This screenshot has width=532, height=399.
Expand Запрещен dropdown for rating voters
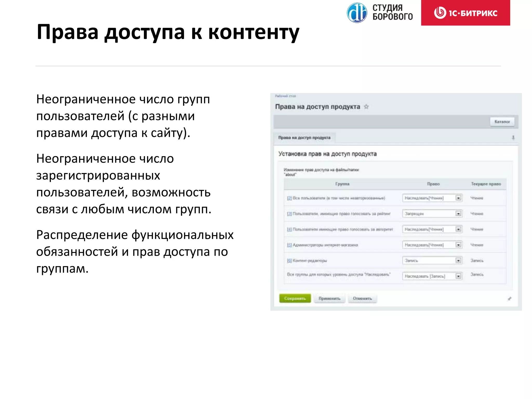(432, 214)
